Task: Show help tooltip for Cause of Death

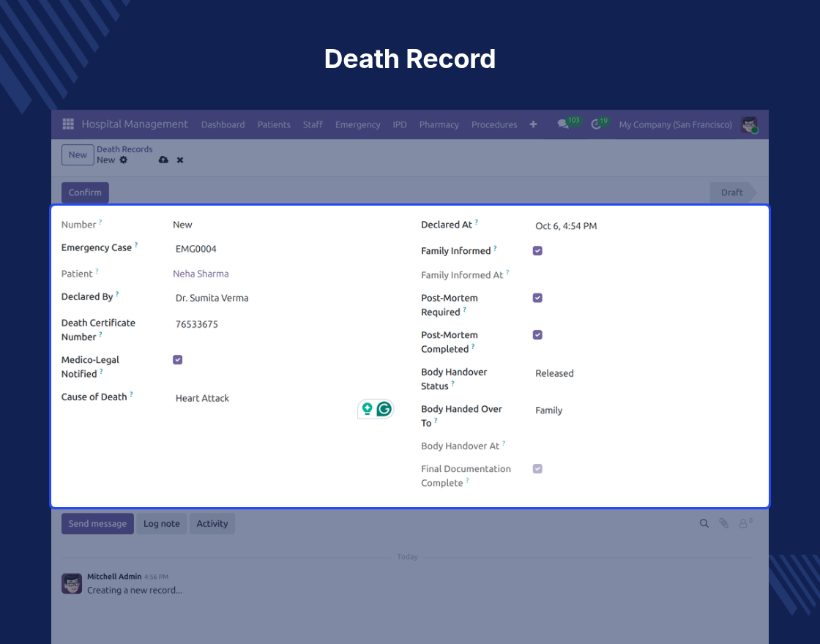Action: pyautogui.click(x=131, y=394)
